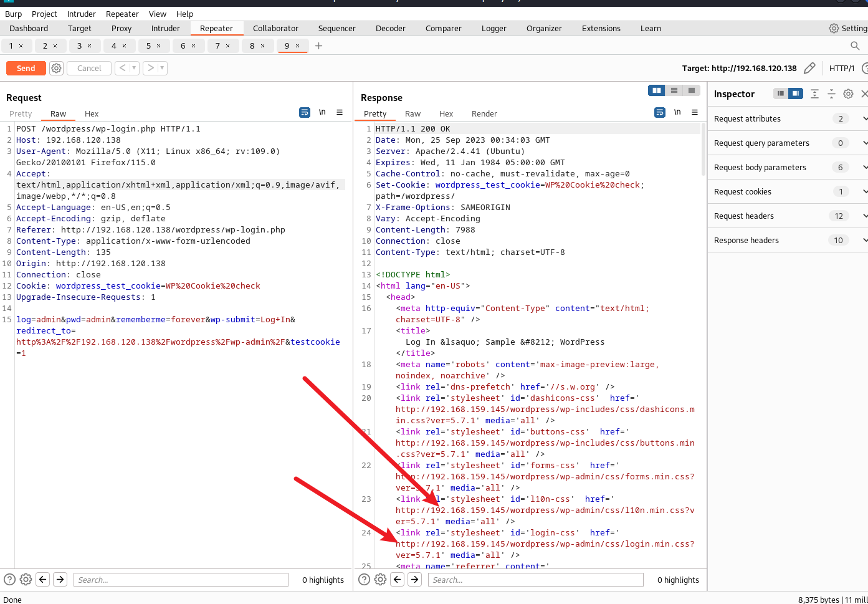Screen dimensions: 868x604
Task: Open HTTP/1 protocol selector
Action: (842, 68)
